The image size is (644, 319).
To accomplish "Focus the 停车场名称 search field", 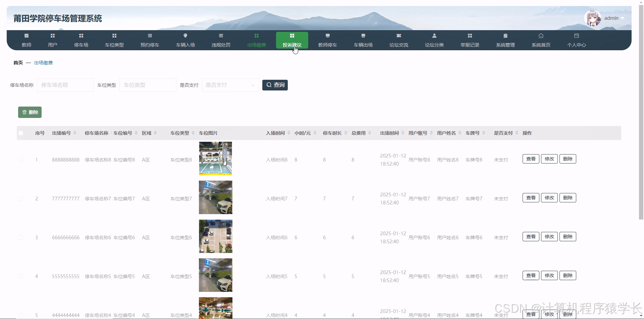I will 65,85.
